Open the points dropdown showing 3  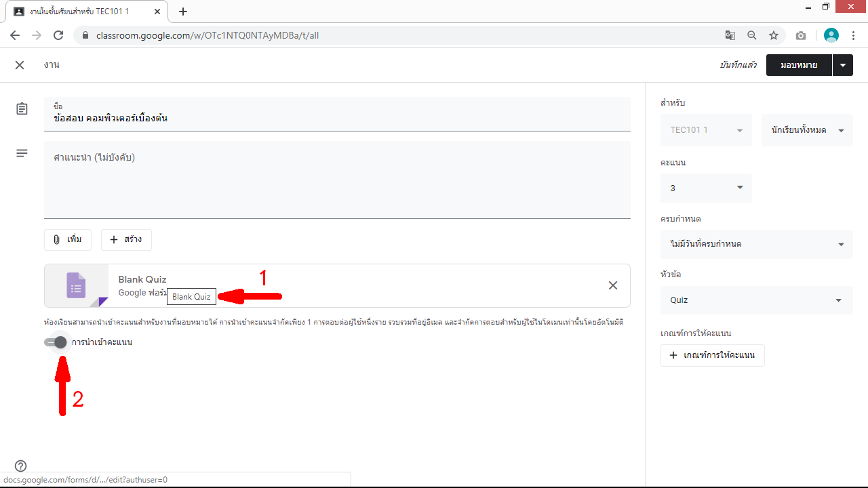click(x=705, y=188)
